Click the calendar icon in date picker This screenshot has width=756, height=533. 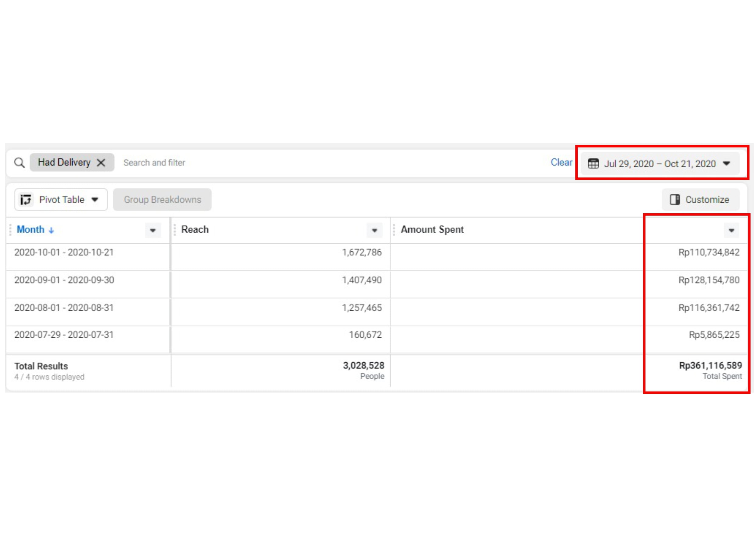coord(593,164)
